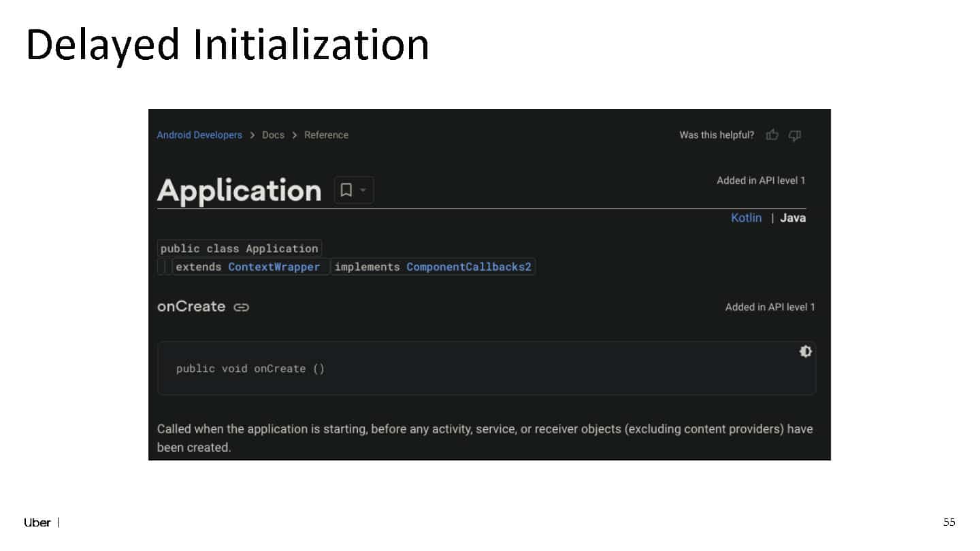This screenshot has height=551, width=980.
Task: Click the thumbs down not helpful icon
Action: (x=794, y=135)
